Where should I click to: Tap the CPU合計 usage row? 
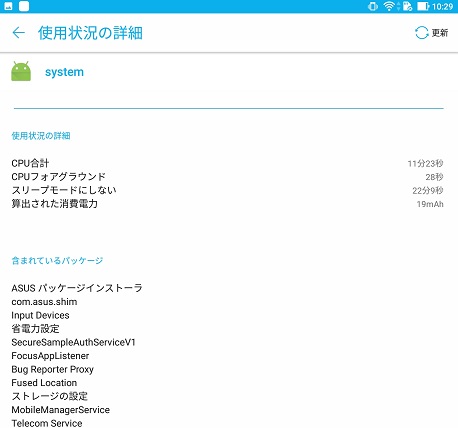[227, 163]
